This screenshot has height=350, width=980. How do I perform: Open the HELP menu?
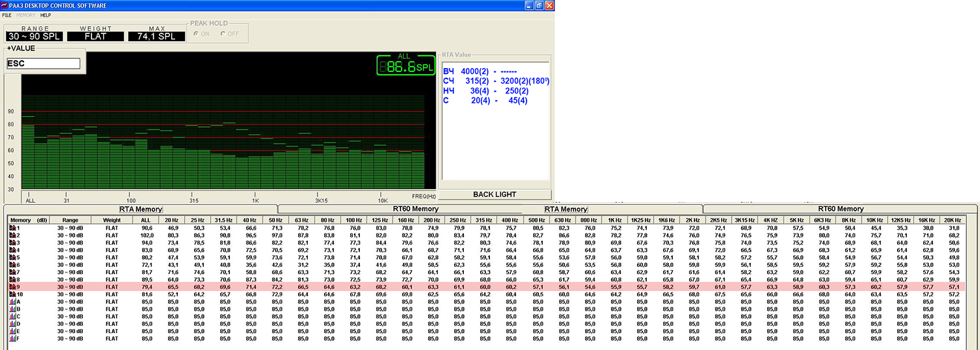click(45, 15)
